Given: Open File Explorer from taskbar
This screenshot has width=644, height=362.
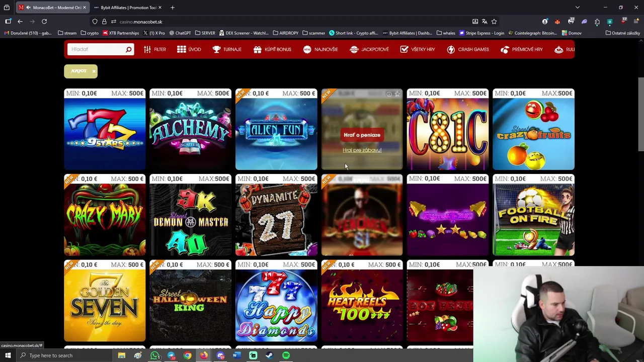Looking at the screenshot, I should pyautogui.click(x=121, y=355).
